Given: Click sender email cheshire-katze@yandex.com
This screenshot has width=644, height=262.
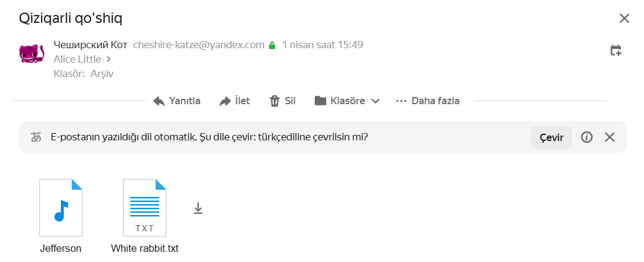Looking at the screenshot, I should coord(199,45).
